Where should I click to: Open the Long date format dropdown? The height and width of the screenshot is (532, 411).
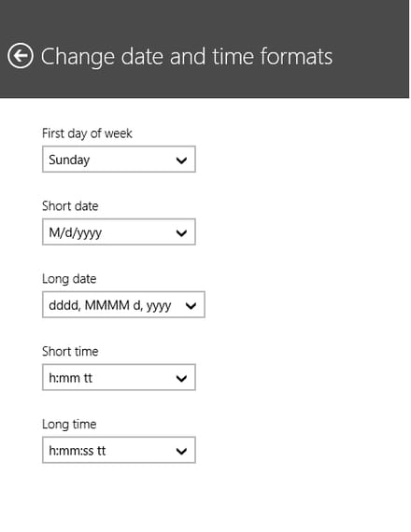coord(123,304)
